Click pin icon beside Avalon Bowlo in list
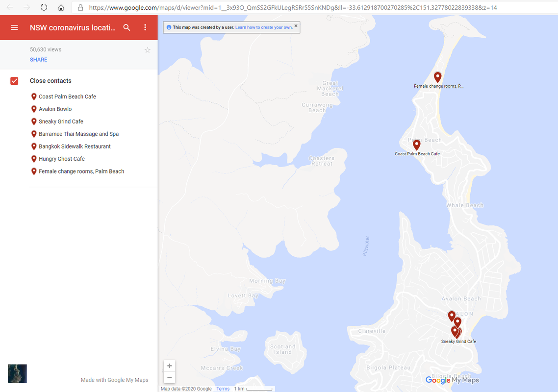Screen dimensions: 558x392 click(x=34, y=109)
